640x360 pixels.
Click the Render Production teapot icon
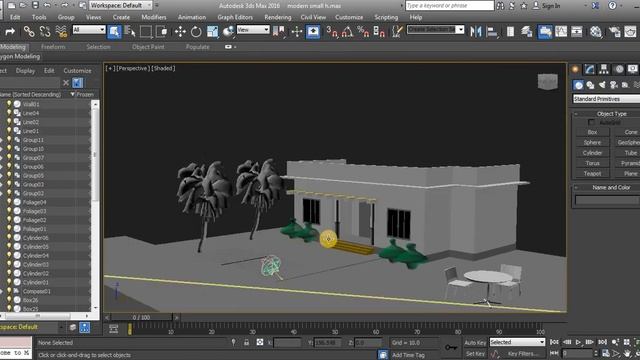(x=630, y=31)
